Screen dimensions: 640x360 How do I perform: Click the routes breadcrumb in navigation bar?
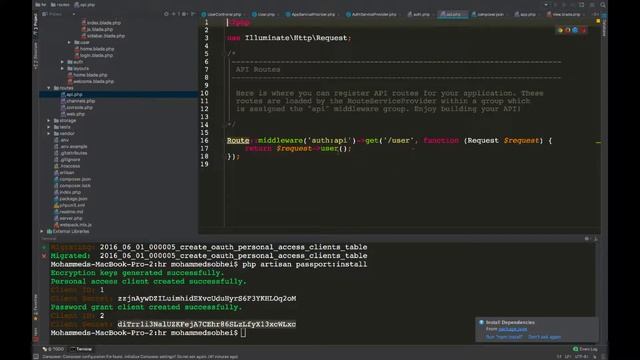pyautogui.click(x=60, y=5)
